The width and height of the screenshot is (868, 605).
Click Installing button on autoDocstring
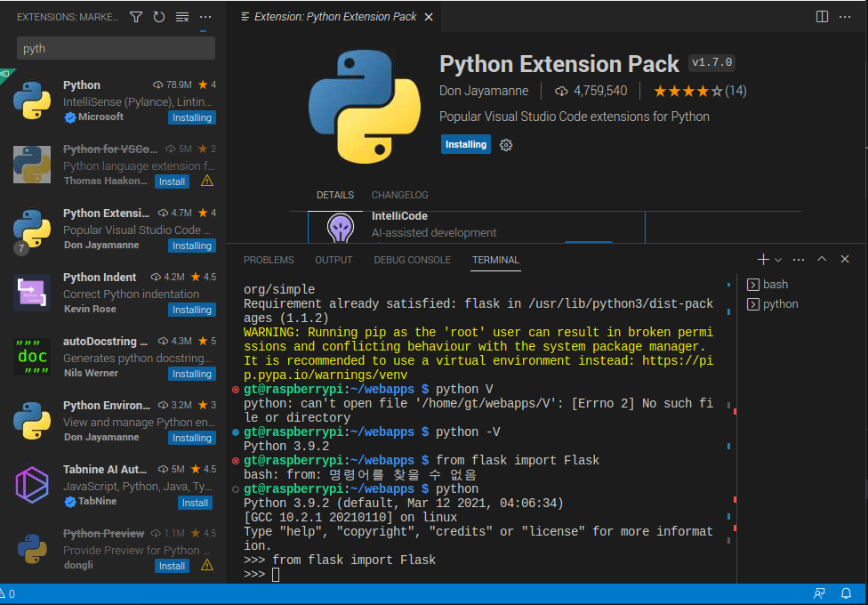[191, 374]
